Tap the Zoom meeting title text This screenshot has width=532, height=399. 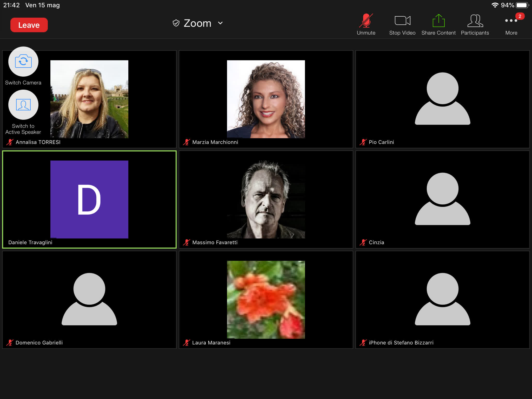click(x=197, y=23)
